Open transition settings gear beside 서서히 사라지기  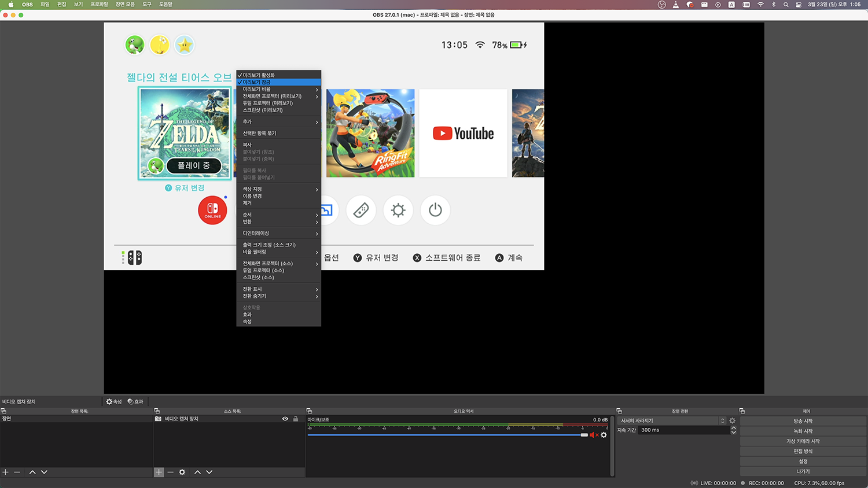[732, 420]
